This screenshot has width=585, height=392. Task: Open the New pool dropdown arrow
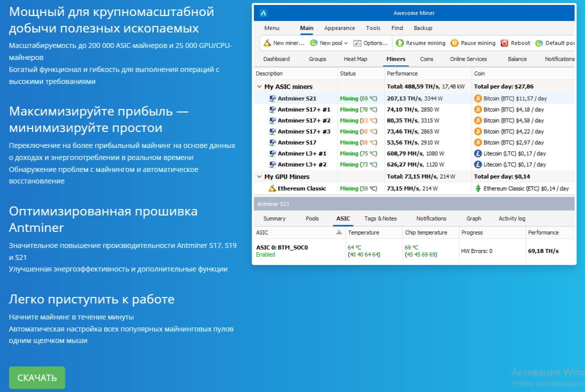pos(346,43)
